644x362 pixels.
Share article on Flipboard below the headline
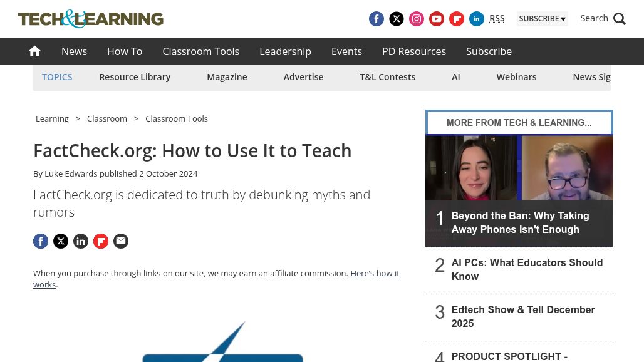tap(101, 241)
